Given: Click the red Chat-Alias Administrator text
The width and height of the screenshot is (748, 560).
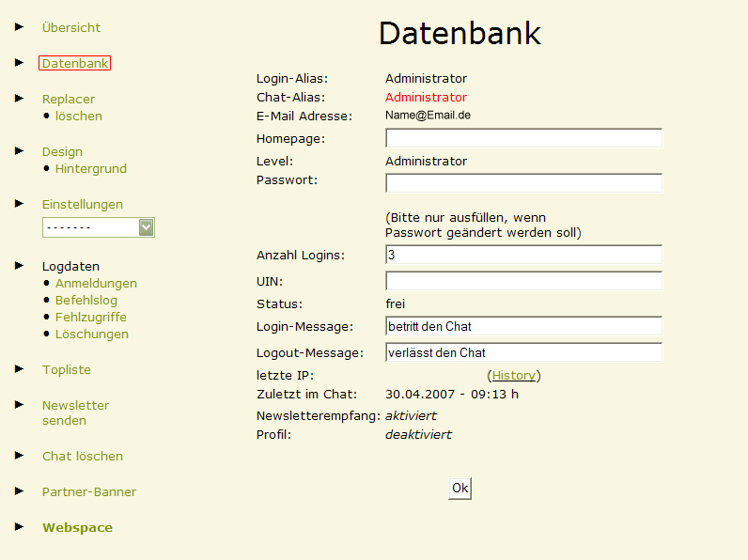Looking at the screenshot, I should pyautogui.click(x=426, y=98).
